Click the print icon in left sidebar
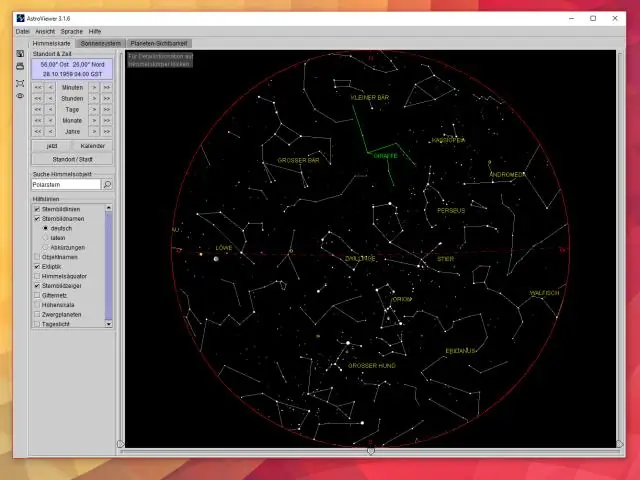The height and width of the screenshot is (480, 640). [x=20, y=67]
